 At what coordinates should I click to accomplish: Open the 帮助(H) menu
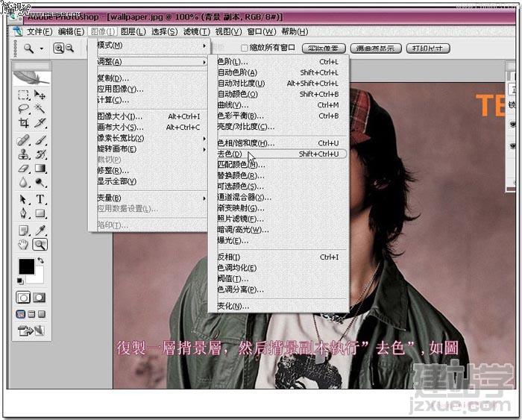(x=295, y=31)
